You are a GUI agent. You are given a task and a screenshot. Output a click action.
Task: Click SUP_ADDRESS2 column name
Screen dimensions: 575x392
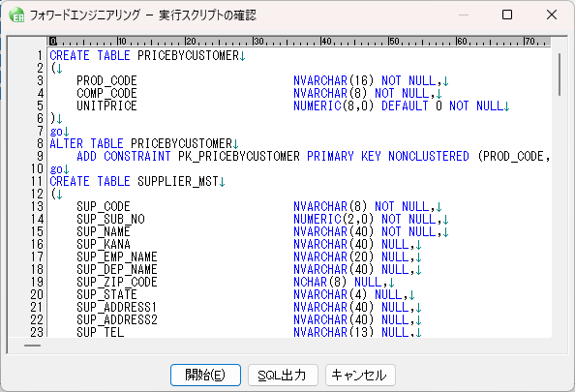(x=117, y=319)
